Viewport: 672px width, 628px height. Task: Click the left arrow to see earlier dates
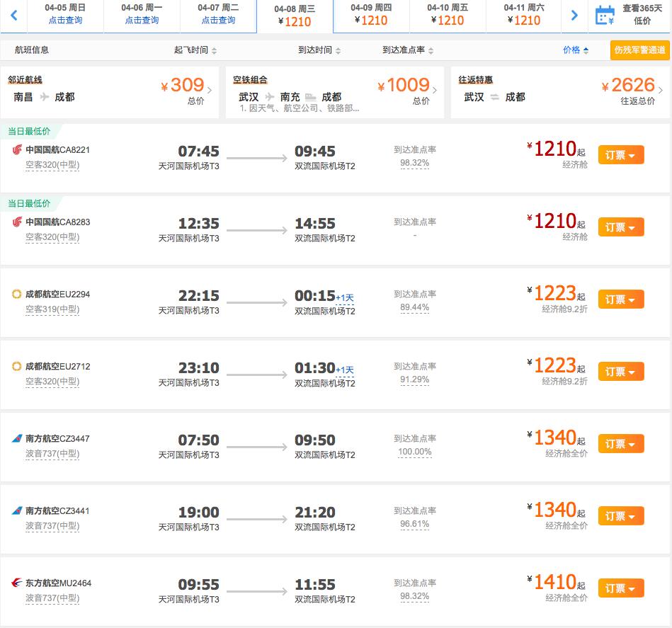click(x=14, y=15)
